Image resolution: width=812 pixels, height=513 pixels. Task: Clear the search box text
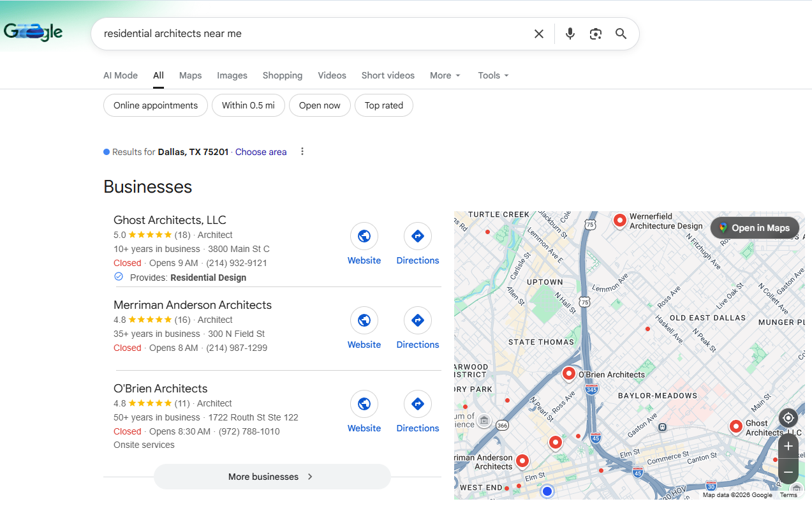[x=539, y=34]
